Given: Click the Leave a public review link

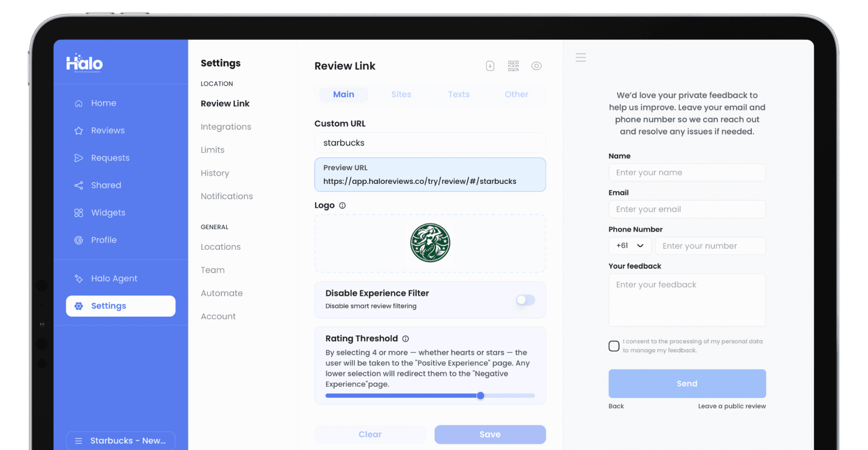Looking at the screenshot, I should tap(732, 406).
